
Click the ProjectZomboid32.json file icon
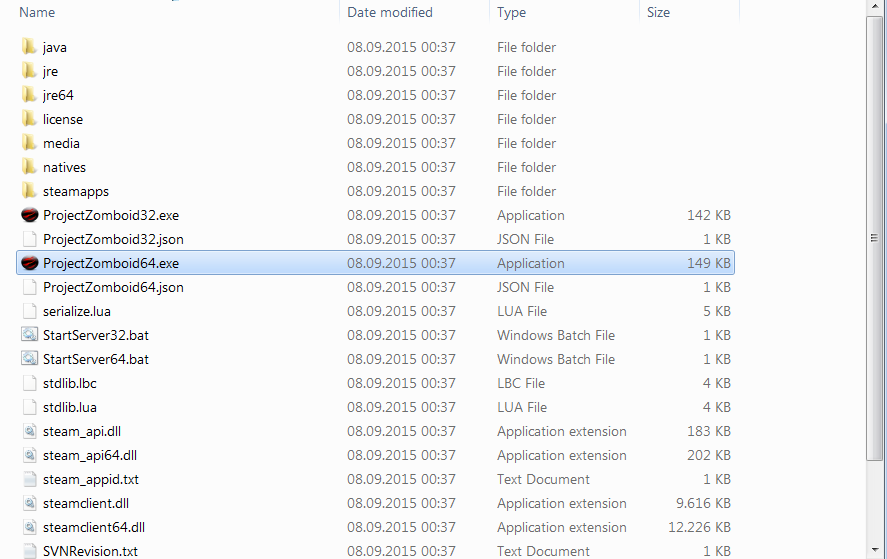click(x=29, y=239)
